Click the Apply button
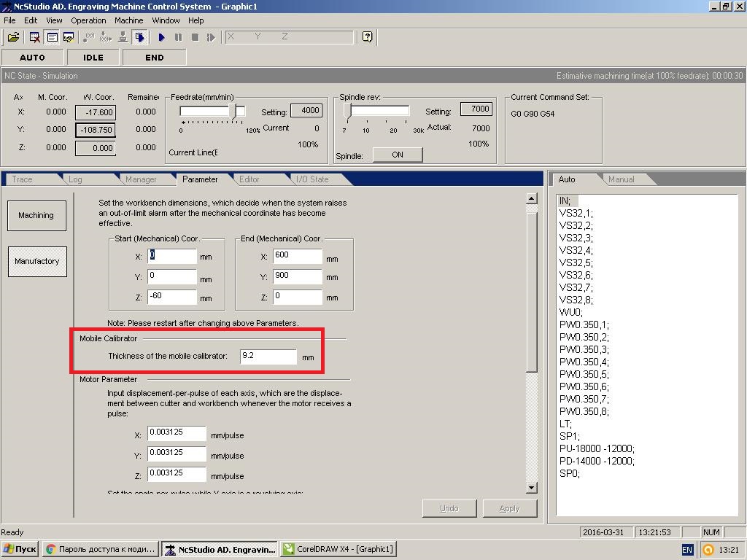 click(x=510, y=508)
